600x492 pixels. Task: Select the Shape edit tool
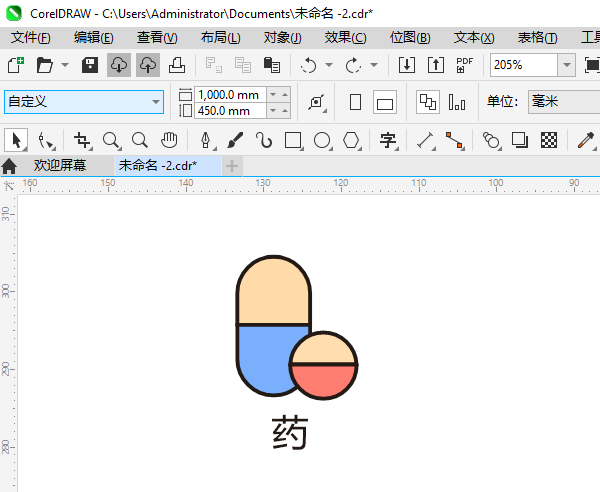[x=46, y=140]
